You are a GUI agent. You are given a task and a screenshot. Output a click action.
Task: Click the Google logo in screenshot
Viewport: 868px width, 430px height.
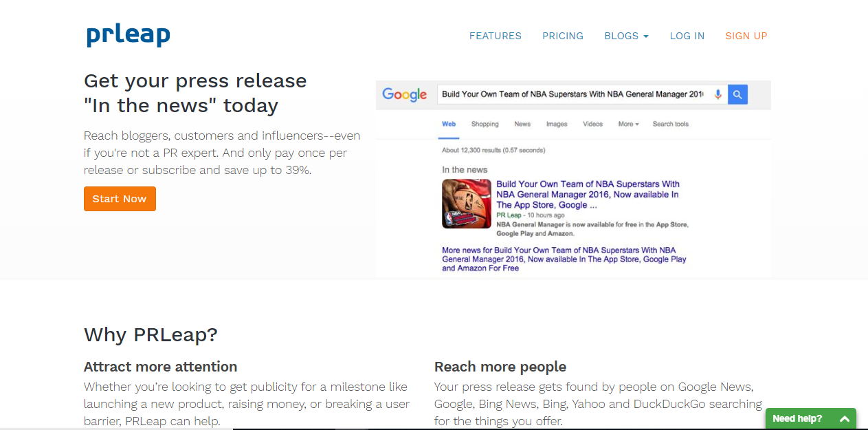pos(404,95)
